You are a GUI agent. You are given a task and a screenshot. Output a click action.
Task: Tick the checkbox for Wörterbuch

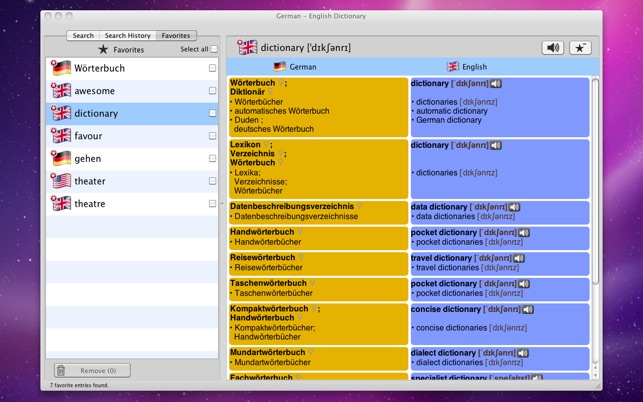212,68
